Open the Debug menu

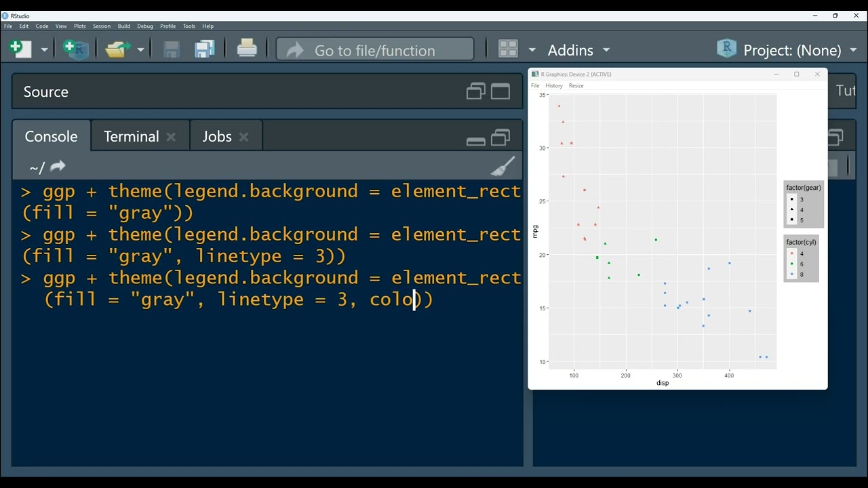(145, 26)
